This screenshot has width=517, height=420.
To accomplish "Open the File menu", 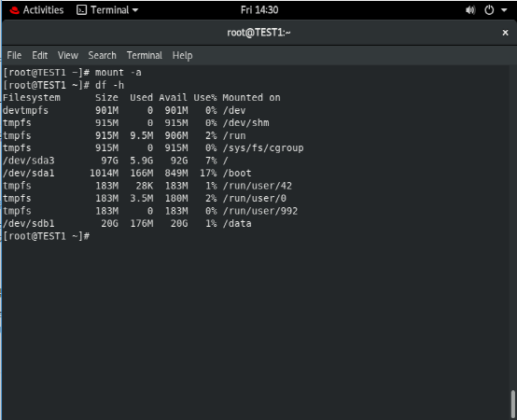I will coord(14,55).
